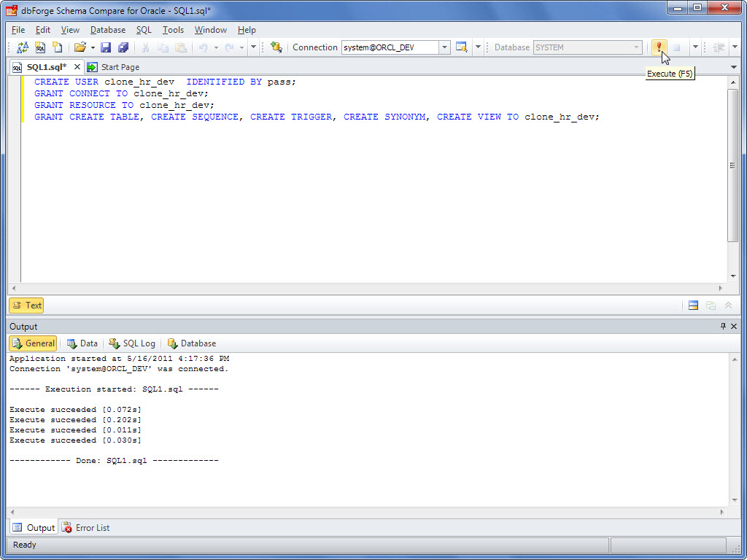Collapse the results pane with the chevron toggle
747x560 pixels.
tap(727, 305)
